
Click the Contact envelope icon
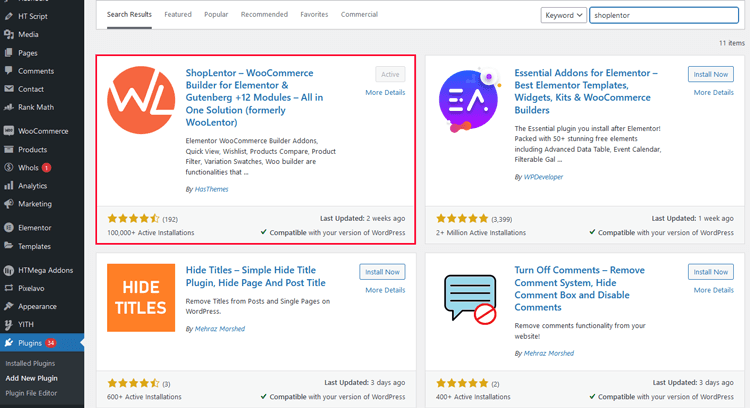9,89
